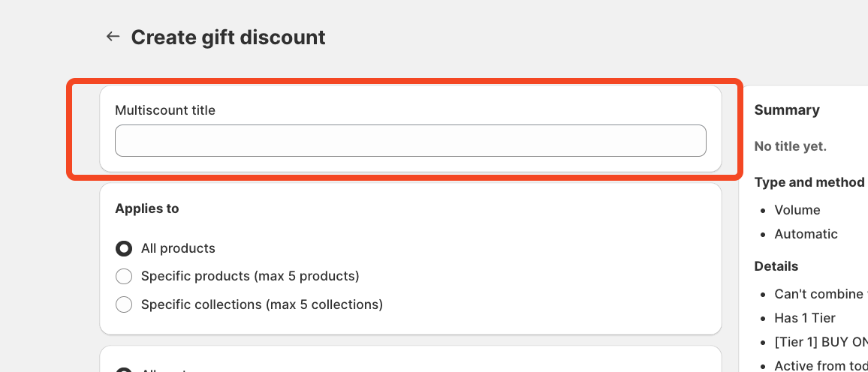Choose the Specific collections radio option
868x372 pixels.
pyautogui.click(x=124, y=304)
